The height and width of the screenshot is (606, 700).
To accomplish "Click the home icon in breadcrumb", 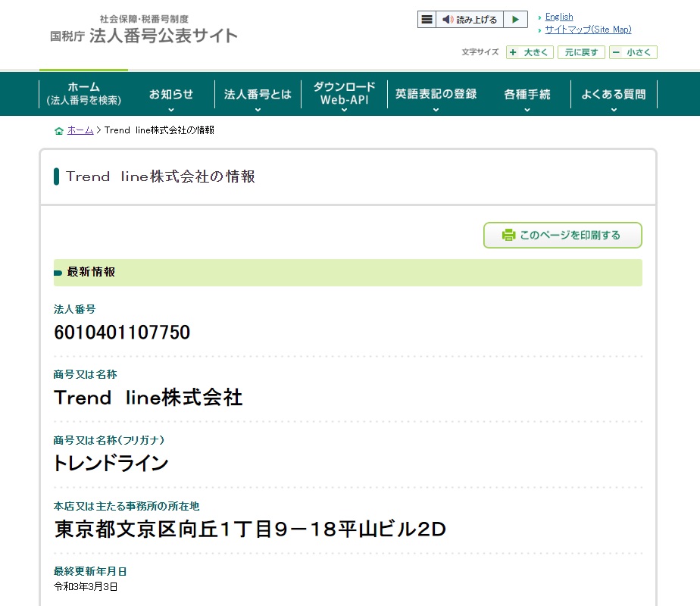I will click(x=58, y=131).
